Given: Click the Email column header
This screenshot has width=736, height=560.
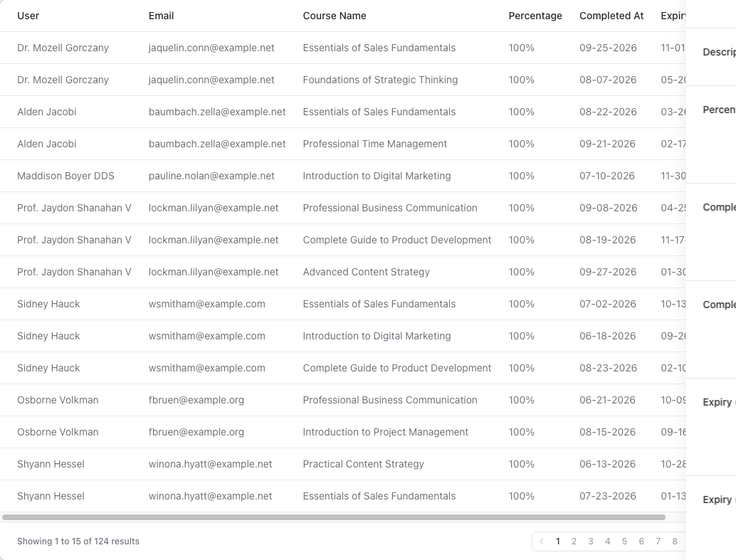Looking at the screenshot, I should tap(161, 16).
